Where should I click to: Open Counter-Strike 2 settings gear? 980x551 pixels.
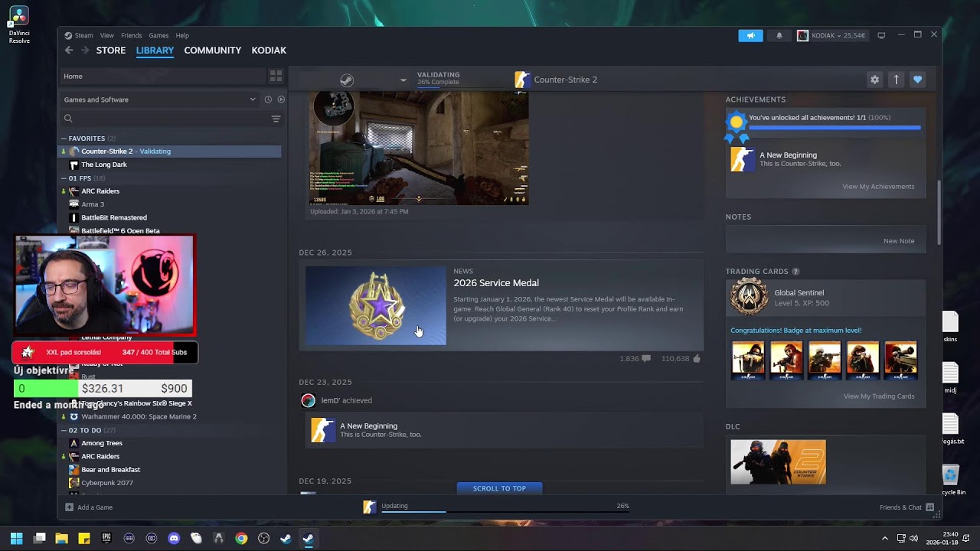click(874, 80)
